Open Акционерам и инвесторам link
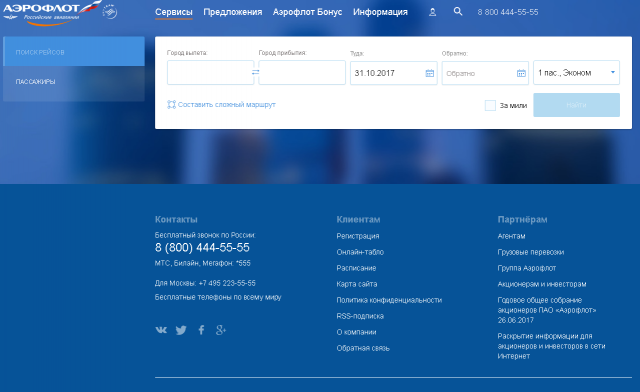Image resolution: width=640 pixels, height=392 pixels. tap(542, 284)
